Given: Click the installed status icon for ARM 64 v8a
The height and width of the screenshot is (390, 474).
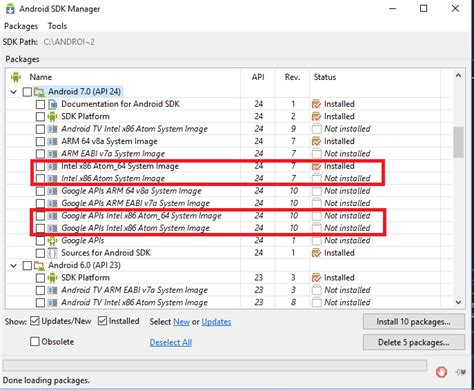Looking at the screenshot, I should pos(316,141).
